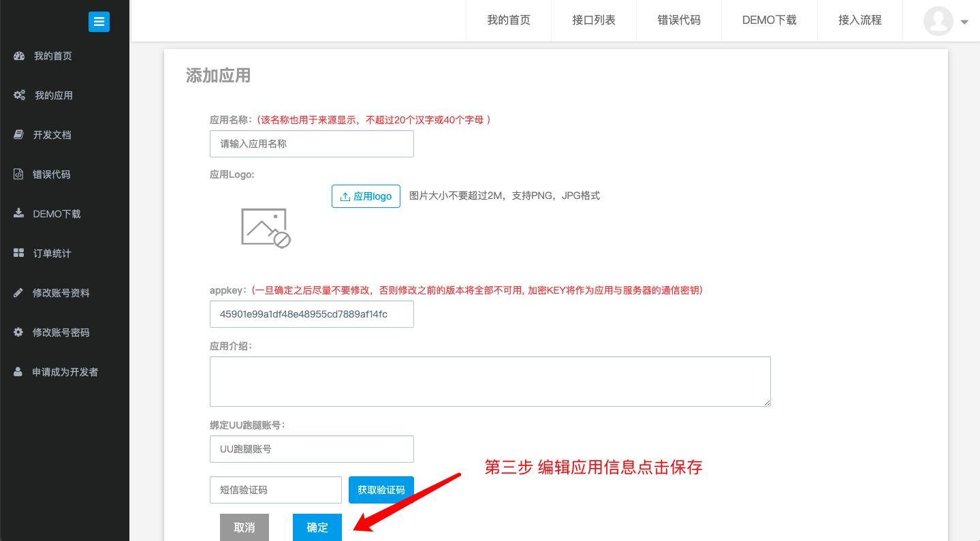The width and height of the screenshot is (980, 541).
Task: Click the code file icon beside 错误代码
Action: [x=19, y=174]
